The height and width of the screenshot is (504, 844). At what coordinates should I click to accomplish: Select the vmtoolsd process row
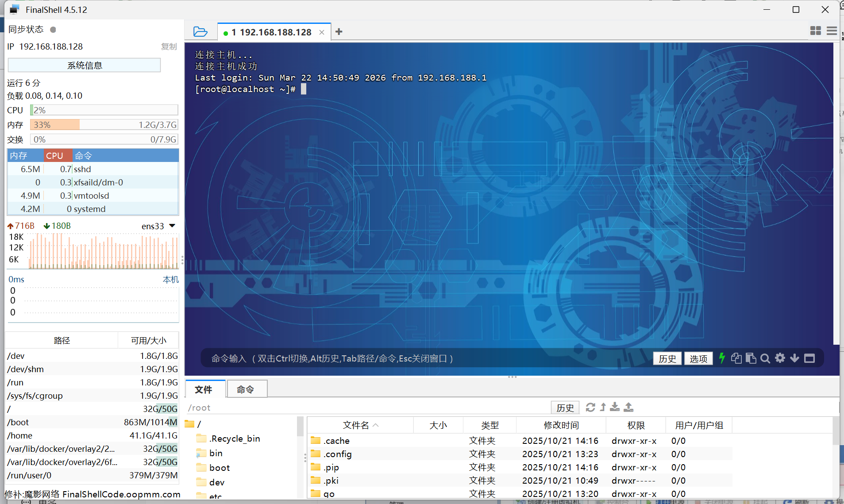tap(93, 196)
